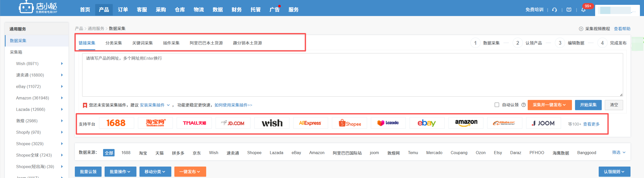Viewport: 644px width, 178px height.
Task: Click the 清空 button
Action: [614, 105]
